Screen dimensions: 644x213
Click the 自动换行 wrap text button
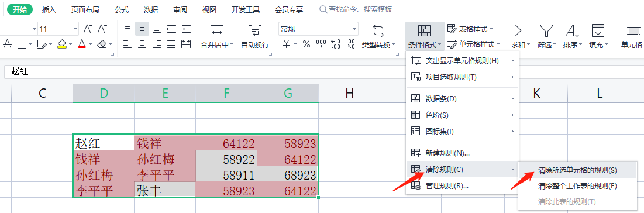pos(255,36)
